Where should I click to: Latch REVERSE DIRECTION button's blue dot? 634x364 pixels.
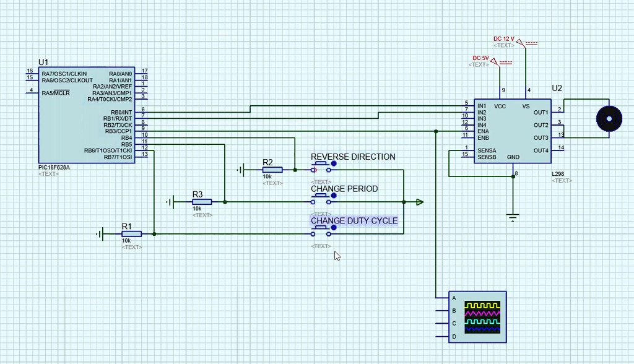coord(334,163)
